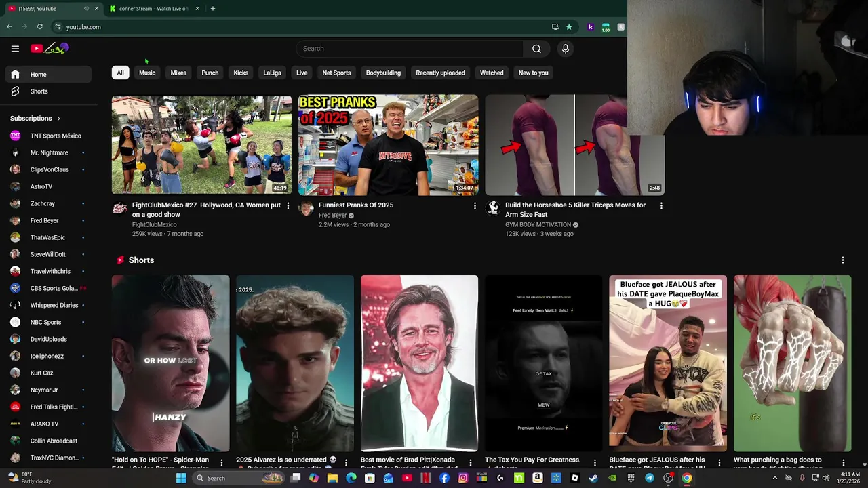Show hidden system tray icons
The image size is (868, 488).
[775, 478]
